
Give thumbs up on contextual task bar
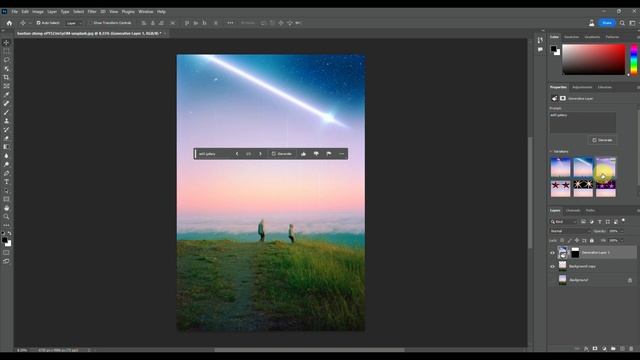pyautogui.click(x=303, y=154)
